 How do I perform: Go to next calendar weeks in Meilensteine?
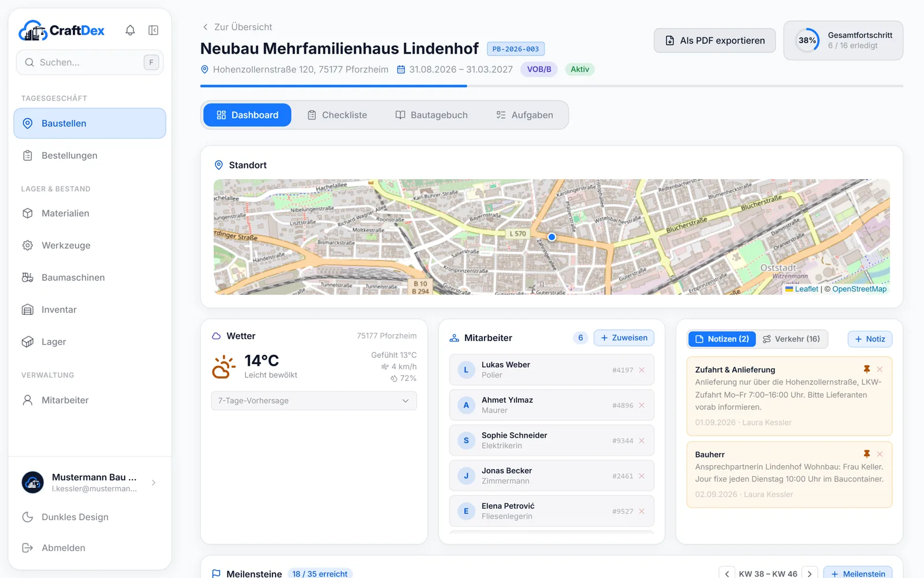[x=810, y=573]
